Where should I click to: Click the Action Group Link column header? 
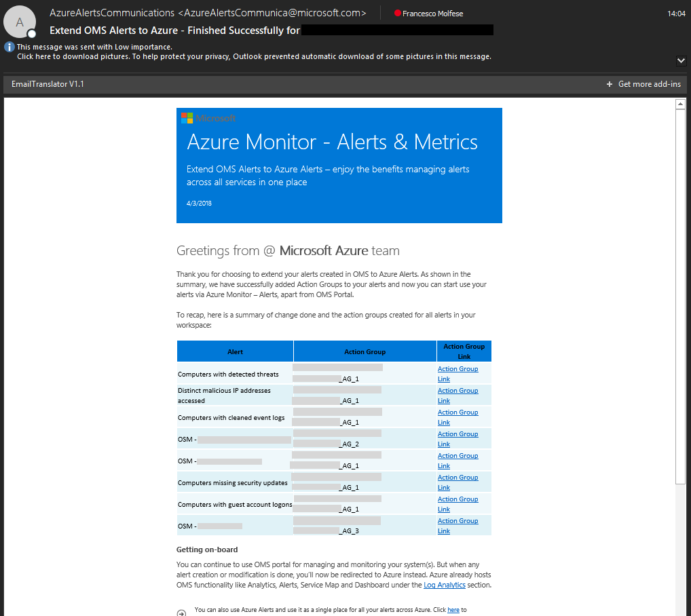click(464, 351)
